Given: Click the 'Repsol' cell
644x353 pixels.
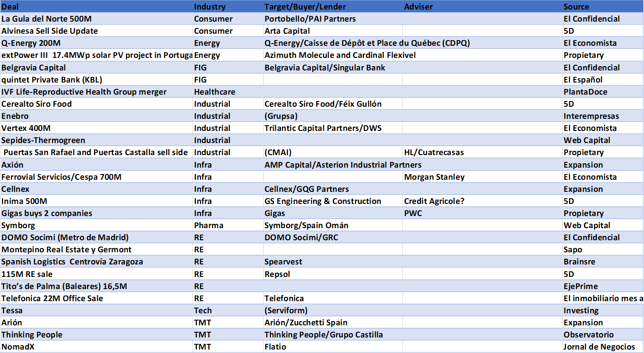Looking at the screenshot, I should [333, 274].
